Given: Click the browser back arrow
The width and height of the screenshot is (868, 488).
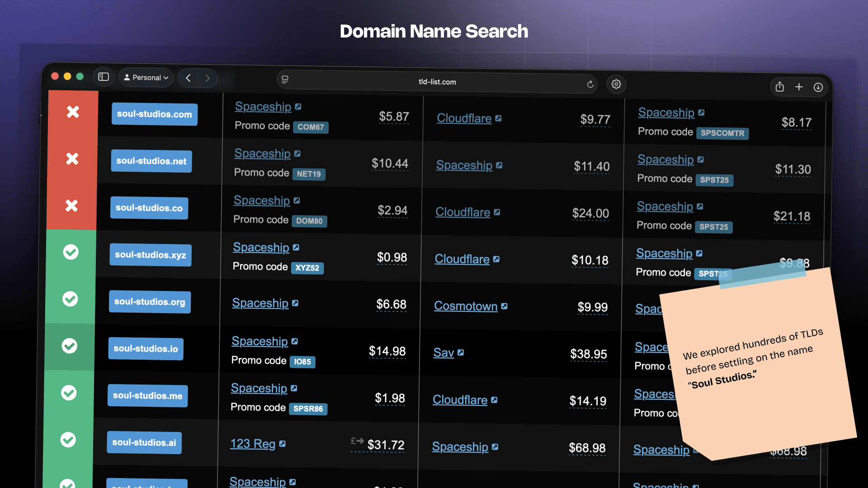Looking at the screenshot, I should coord(188,78).
